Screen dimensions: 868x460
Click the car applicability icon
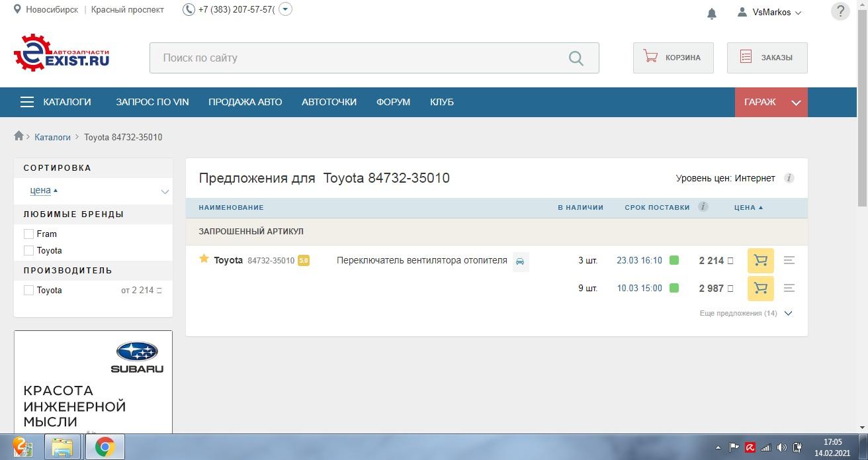coord(521,261)
